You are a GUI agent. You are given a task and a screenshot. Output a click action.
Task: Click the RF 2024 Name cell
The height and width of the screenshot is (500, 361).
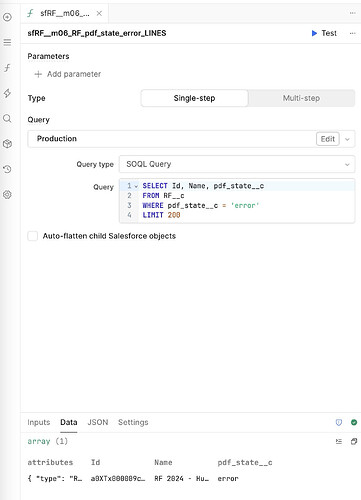pyautogui.click(x=181, y=478)
